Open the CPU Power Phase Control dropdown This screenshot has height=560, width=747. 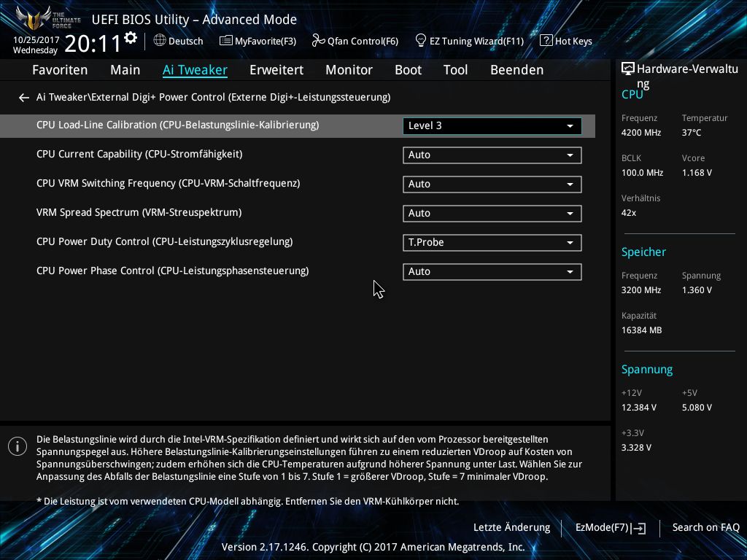tap(492, 271)
